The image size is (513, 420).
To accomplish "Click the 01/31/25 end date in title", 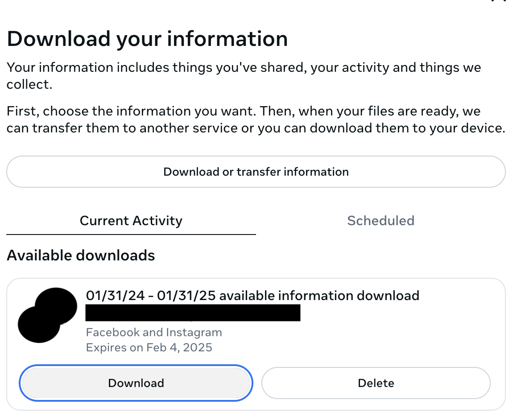I will coord(186,296).
